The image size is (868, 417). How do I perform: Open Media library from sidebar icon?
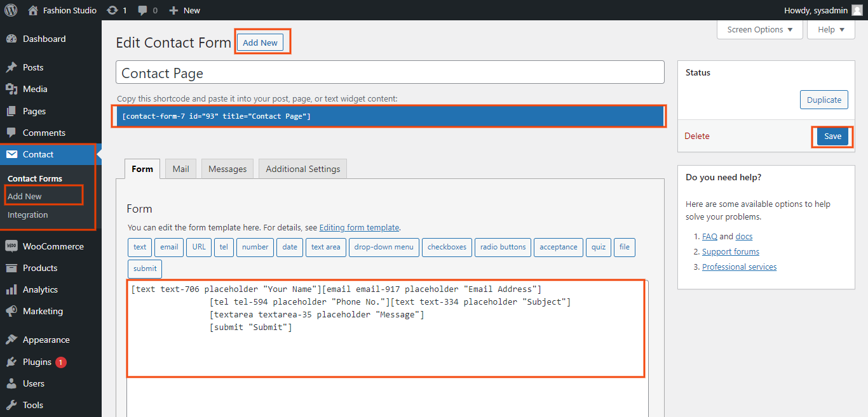pos(11,89)
